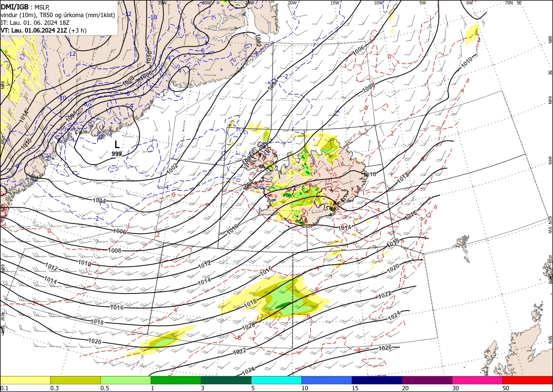The width and height of the screenshot is (553, 392).
Task: Click the 'vindur (10m), T850 og úrkoma' line
Action: pyautogui.click(x=58, y=14)
